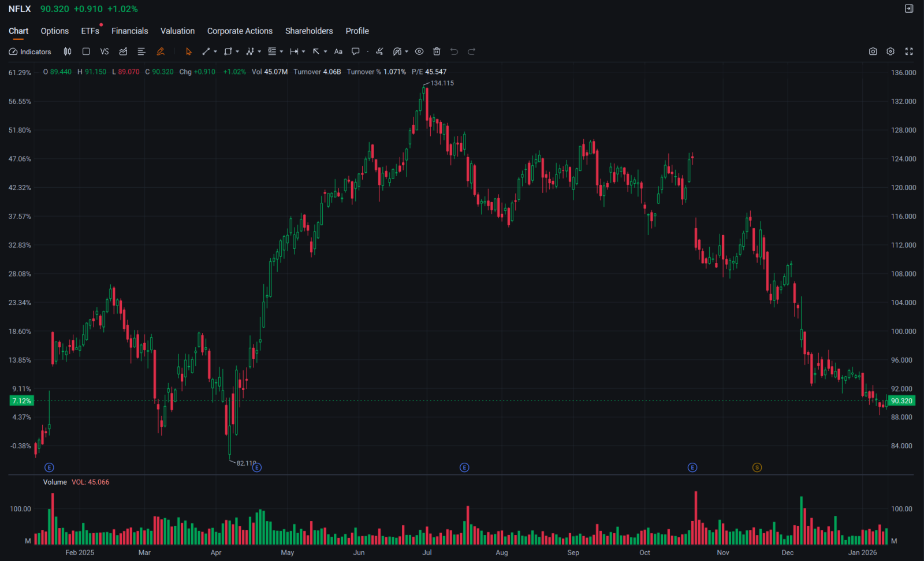Toggle the orange drawing pencil tool
This screenshot has height=561, width=924.
[161, 51]
